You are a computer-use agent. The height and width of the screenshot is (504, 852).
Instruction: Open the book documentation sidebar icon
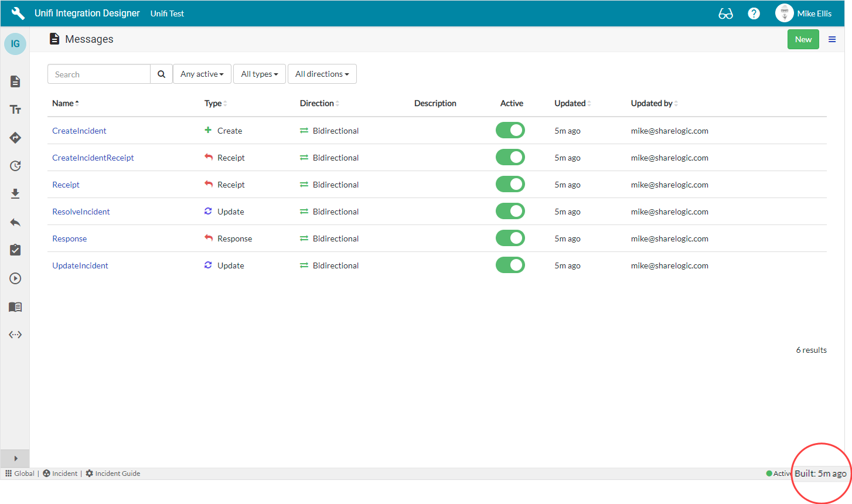click(x=15, y=307)
